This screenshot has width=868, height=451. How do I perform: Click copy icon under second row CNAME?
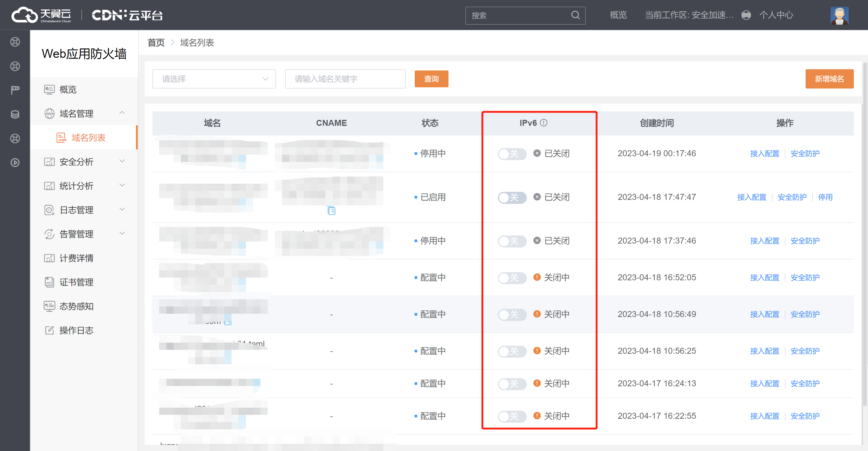[332, 211]
